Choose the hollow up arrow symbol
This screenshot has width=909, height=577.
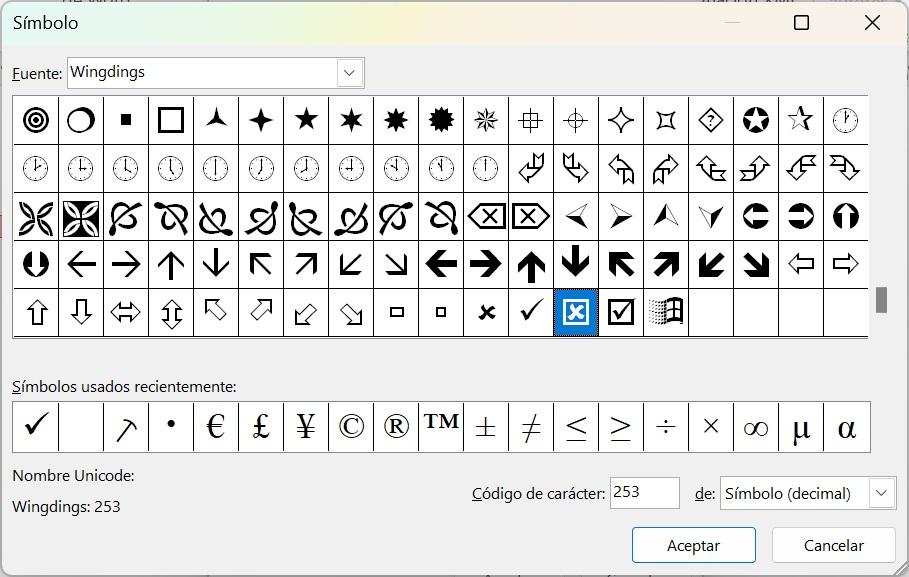coord(36,313)
